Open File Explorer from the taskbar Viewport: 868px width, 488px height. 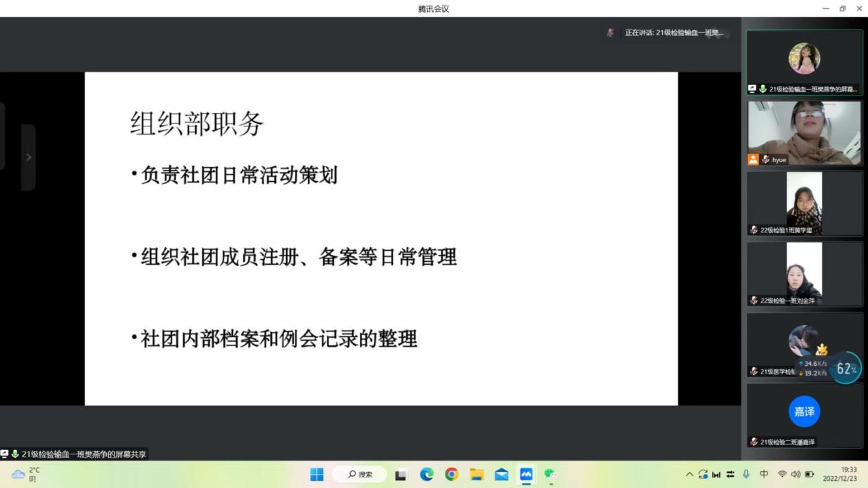tap(477, 475)
